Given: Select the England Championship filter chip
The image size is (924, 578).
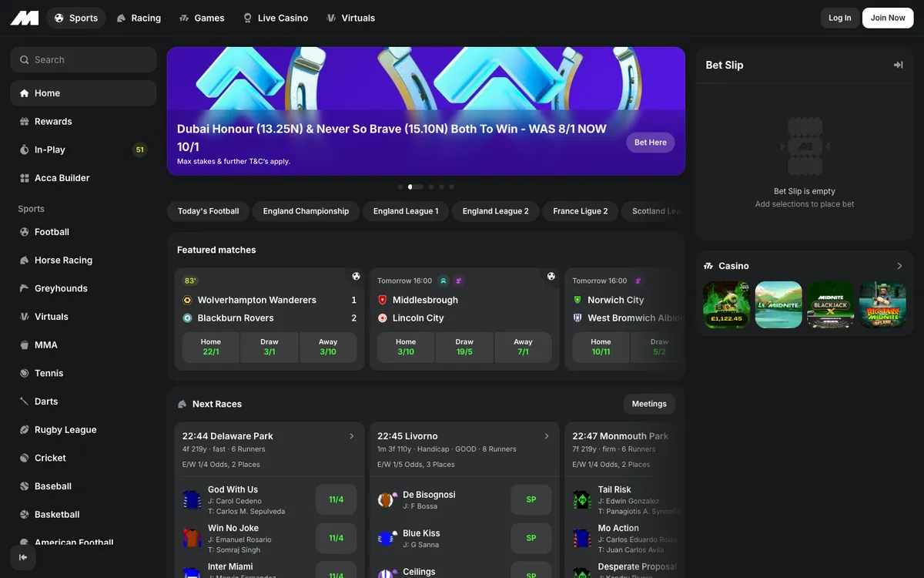Looking at the screenshot, I should pyautogui.click(x=306, y=211).
